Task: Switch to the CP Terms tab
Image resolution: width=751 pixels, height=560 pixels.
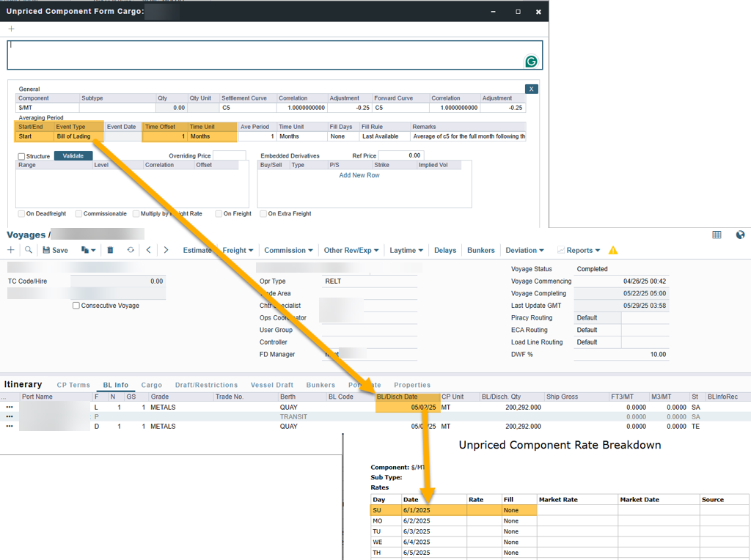Action: point(73,385)
